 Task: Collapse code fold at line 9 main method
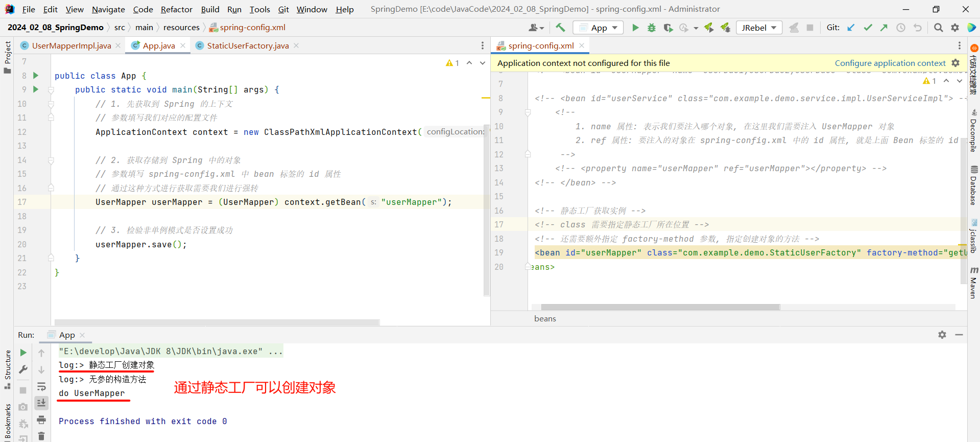tap(51, 89)
